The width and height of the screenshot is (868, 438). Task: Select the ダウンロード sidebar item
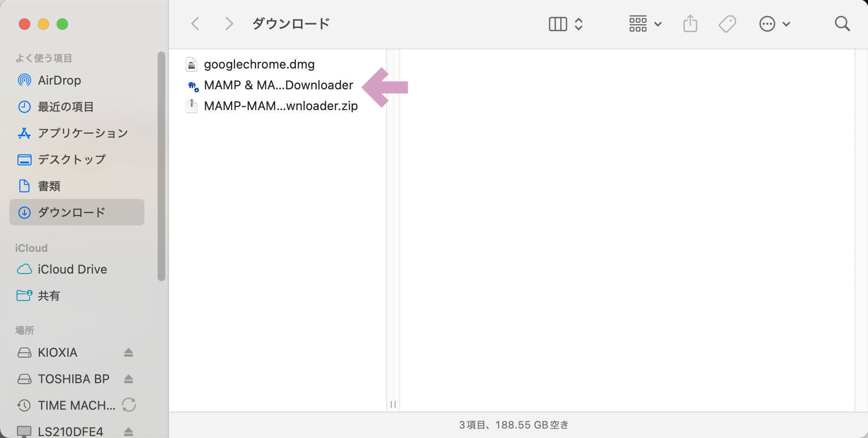click(71, 212)
